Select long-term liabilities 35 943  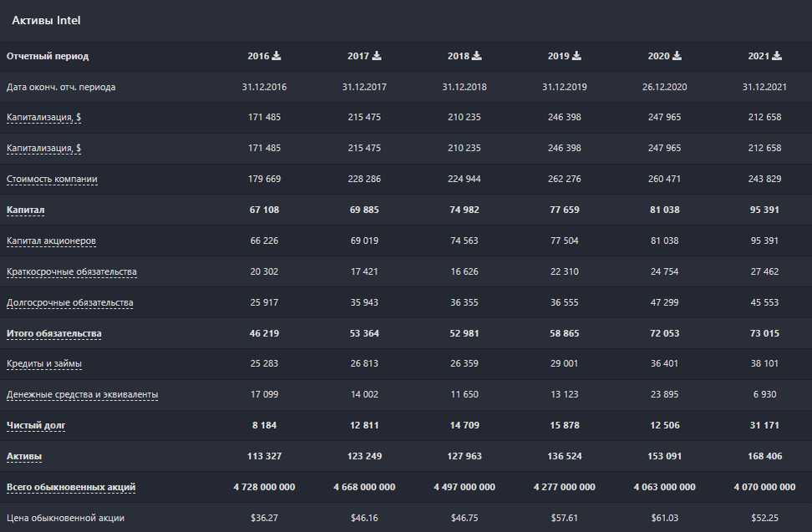364,302
